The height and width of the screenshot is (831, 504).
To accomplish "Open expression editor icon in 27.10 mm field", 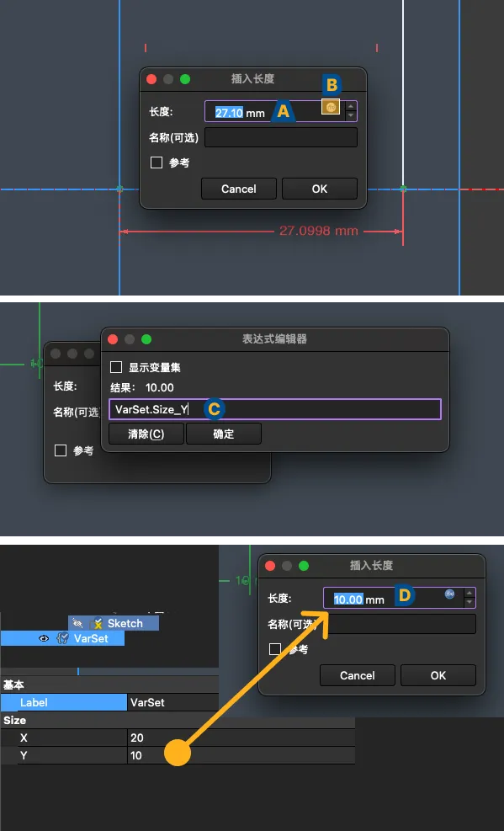I will coord(331,107).
